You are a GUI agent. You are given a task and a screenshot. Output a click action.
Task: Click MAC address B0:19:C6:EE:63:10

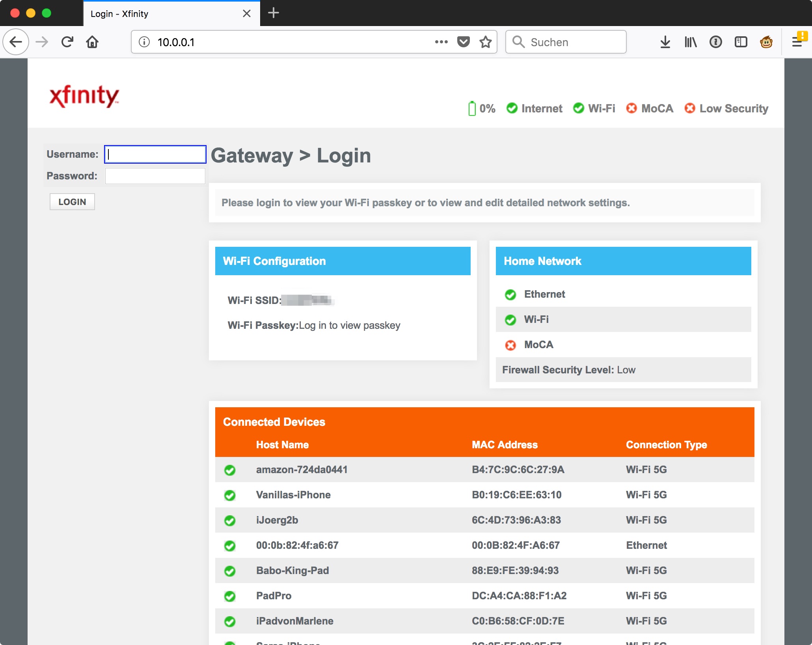(517, 495)
